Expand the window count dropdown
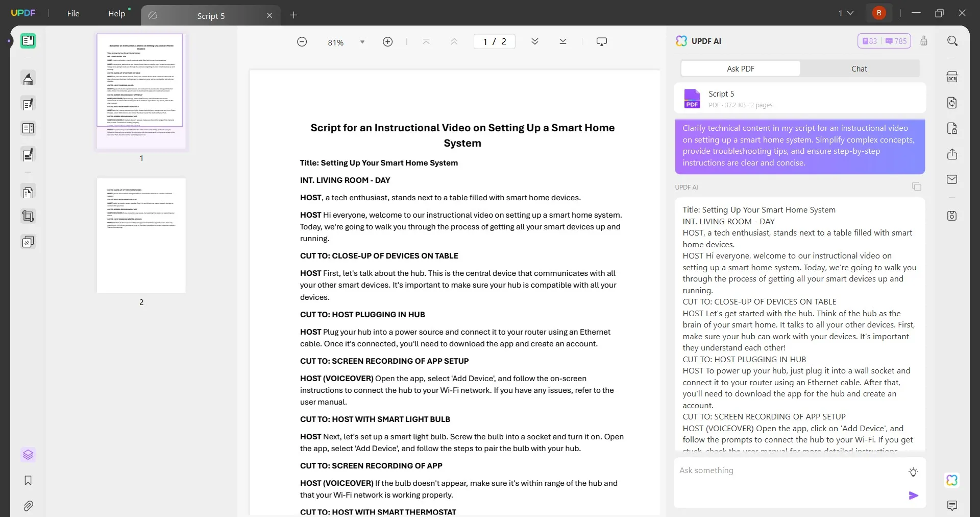The image size is (980, 517). pyautogui.click(x=846, y=13)
